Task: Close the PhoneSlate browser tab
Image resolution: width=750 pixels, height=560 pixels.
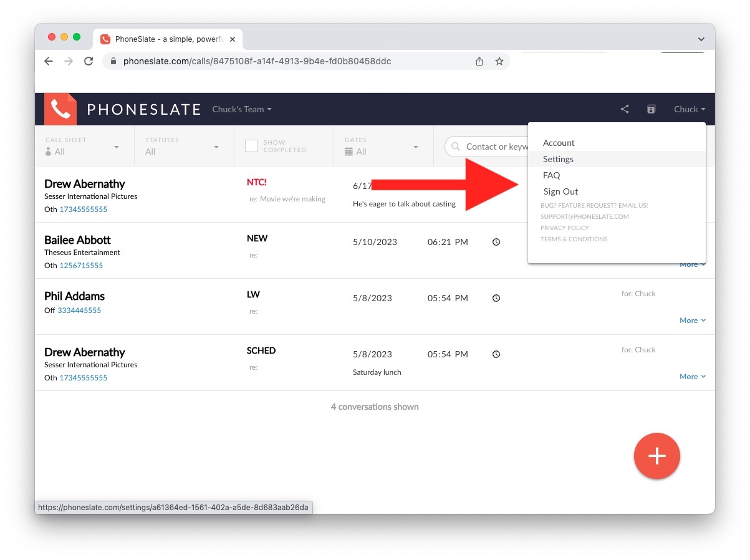Action: tap(233, 39)
